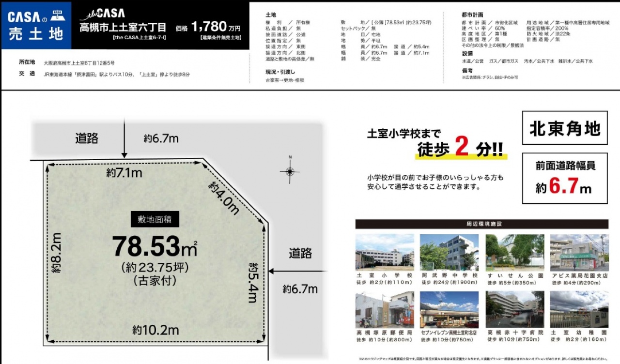Click the 徒歩 約24分(約1900m) caption
The width and height of the screenshot is (620, 364).
(449, 282)
